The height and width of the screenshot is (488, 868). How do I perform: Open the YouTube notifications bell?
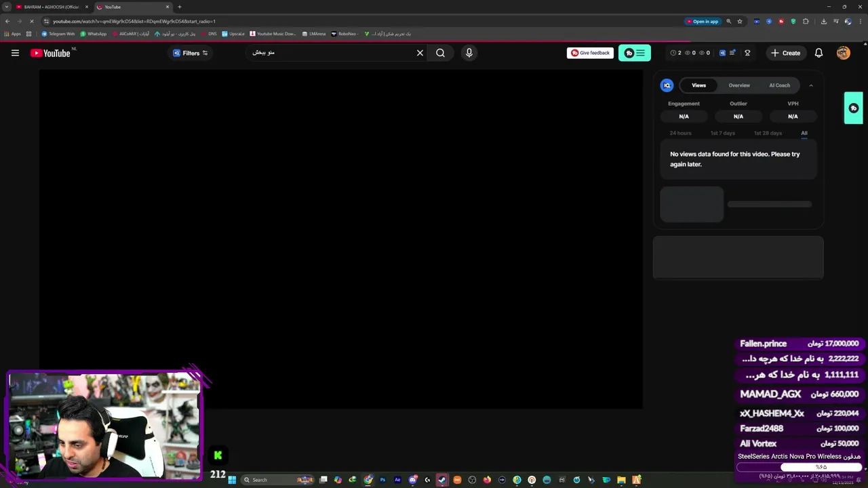click(818, 53)
